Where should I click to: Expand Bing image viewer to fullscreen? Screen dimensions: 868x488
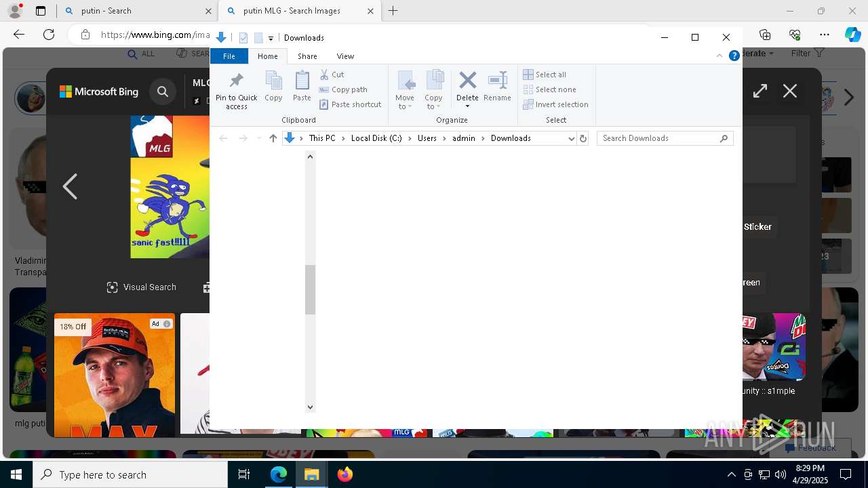point(760,91)
